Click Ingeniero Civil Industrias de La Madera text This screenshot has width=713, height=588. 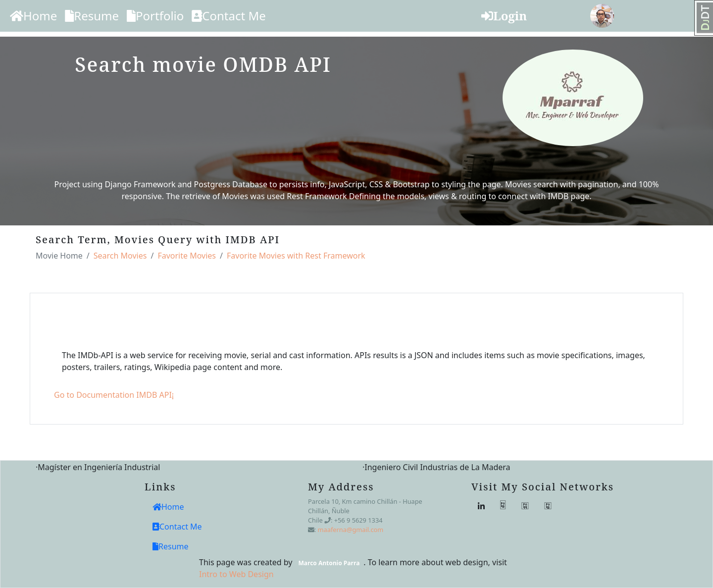point(436,467)
